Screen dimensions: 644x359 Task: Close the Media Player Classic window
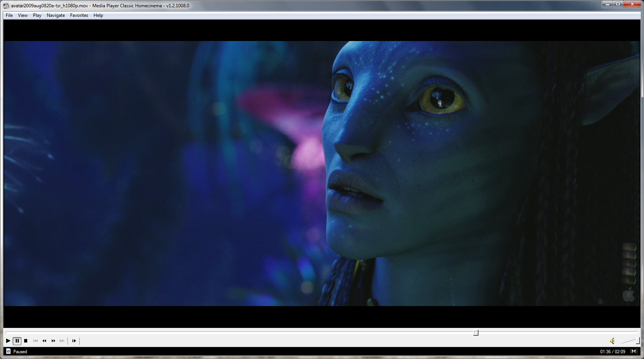(x=632, y=4)
